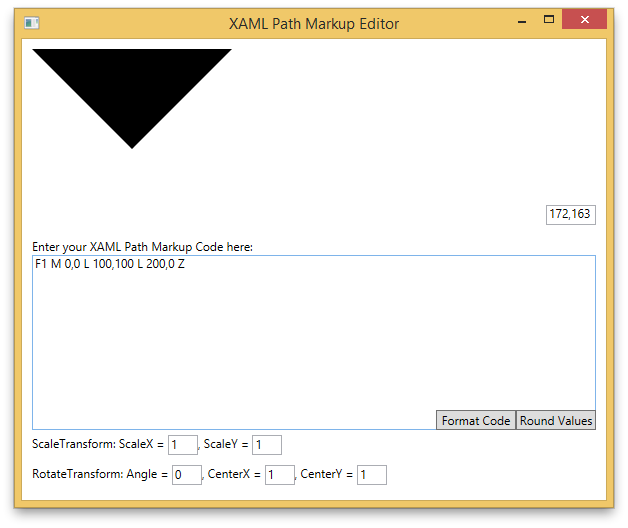Viewport: 628px width, 528px height.
Task: Select the CenterX input field
Action: (x=280, y=475)
